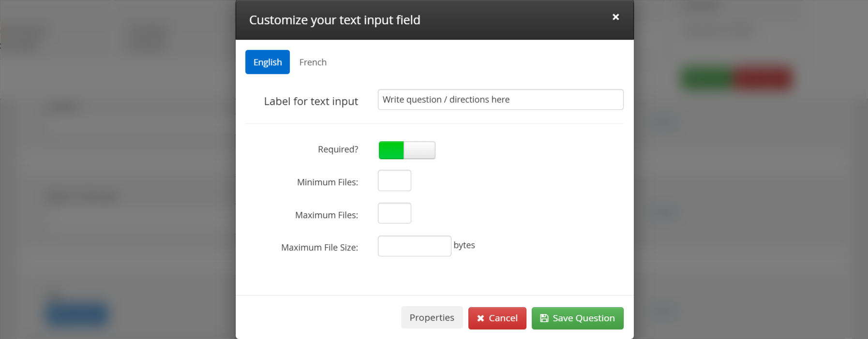The height and width of the screenshot is (339, 868).
Task: Click the "Maximum File Size:" label
Action: [319, 248]
